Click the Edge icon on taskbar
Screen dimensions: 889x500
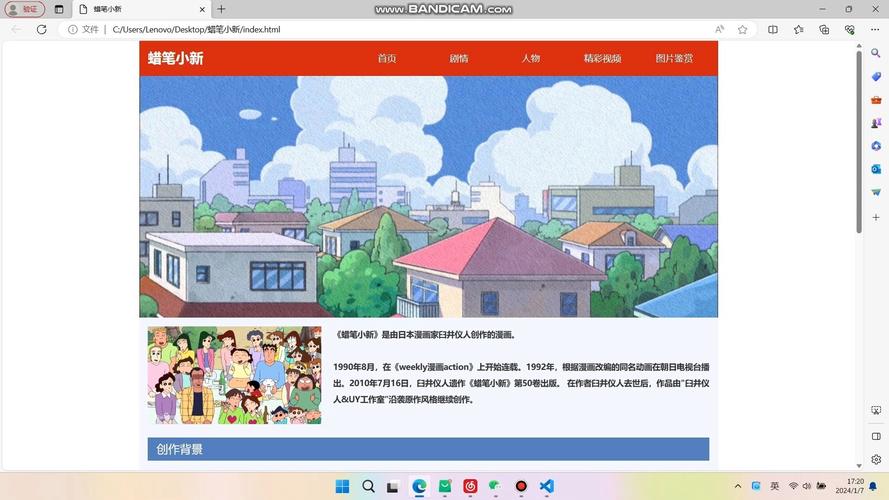pos(419,486)
